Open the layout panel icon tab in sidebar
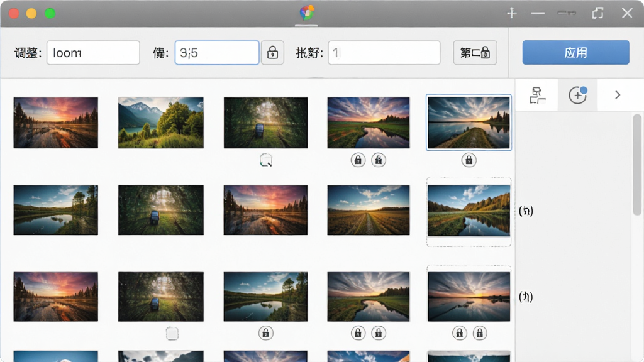 (537, 96)
